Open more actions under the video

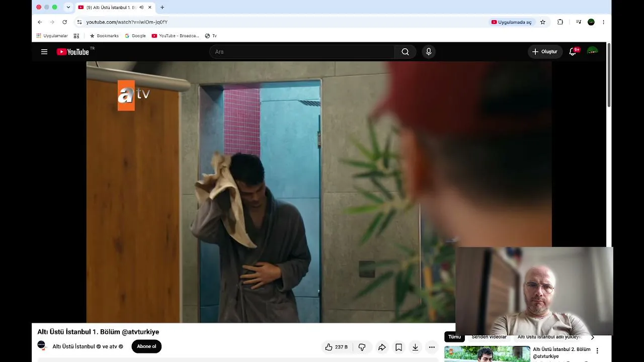pyautogui.click(x=432, y=347)
